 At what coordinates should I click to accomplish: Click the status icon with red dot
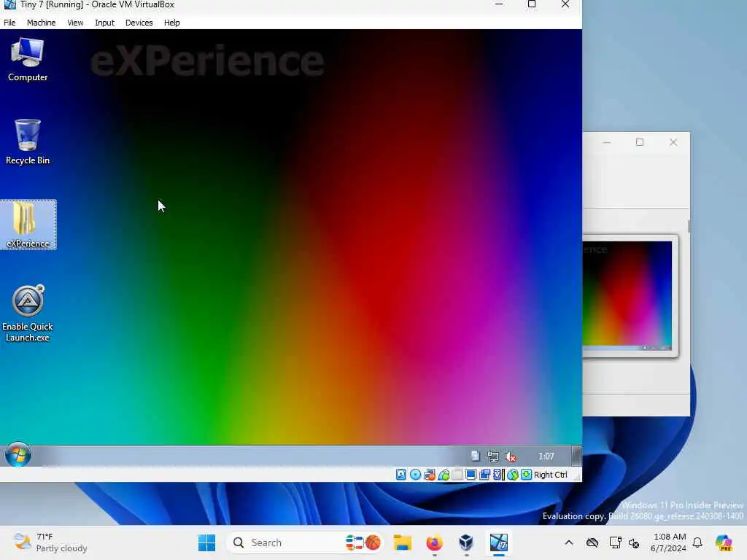pos(430,474)
